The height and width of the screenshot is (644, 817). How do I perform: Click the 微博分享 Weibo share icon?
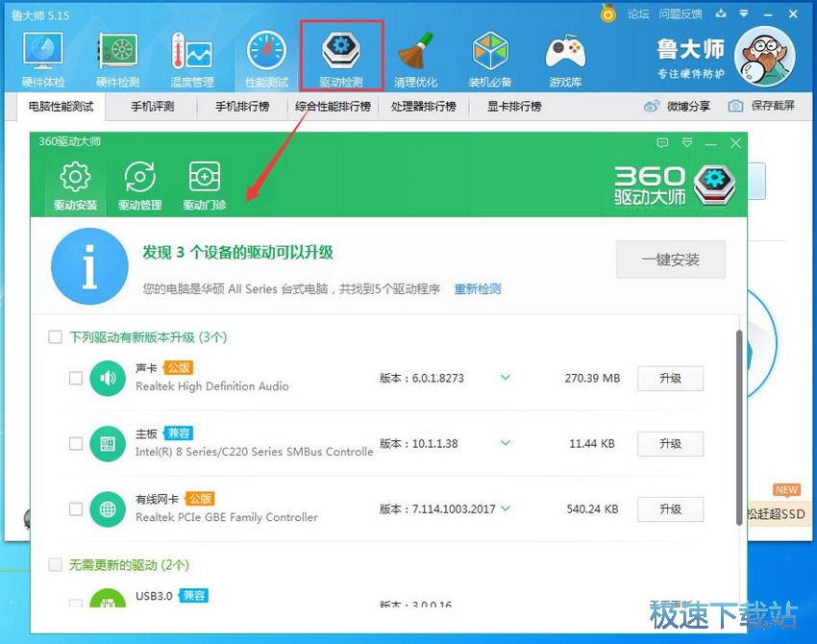tap(652, 107)
